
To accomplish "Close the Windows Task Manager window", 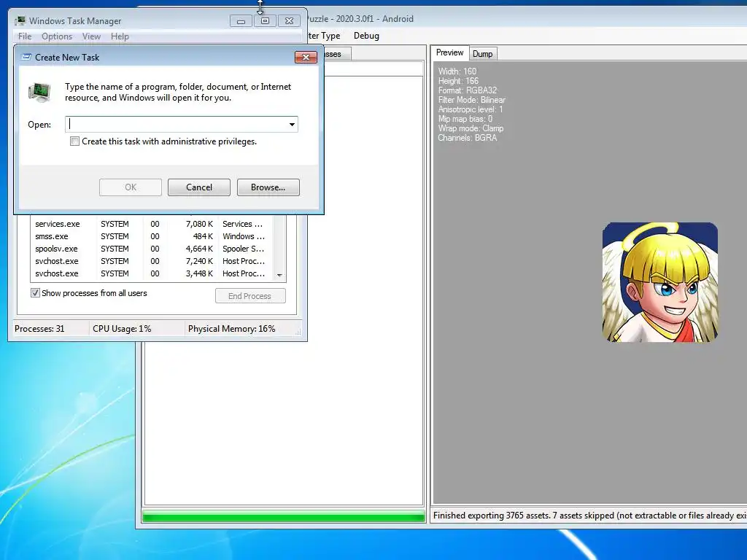I will [x=289, y=21].
